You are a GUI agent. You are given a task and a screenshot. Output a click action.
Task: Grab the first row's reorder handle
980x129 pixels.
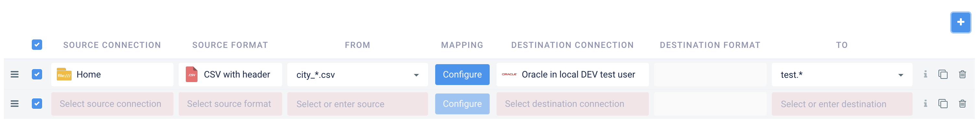[x=15, y=74]
